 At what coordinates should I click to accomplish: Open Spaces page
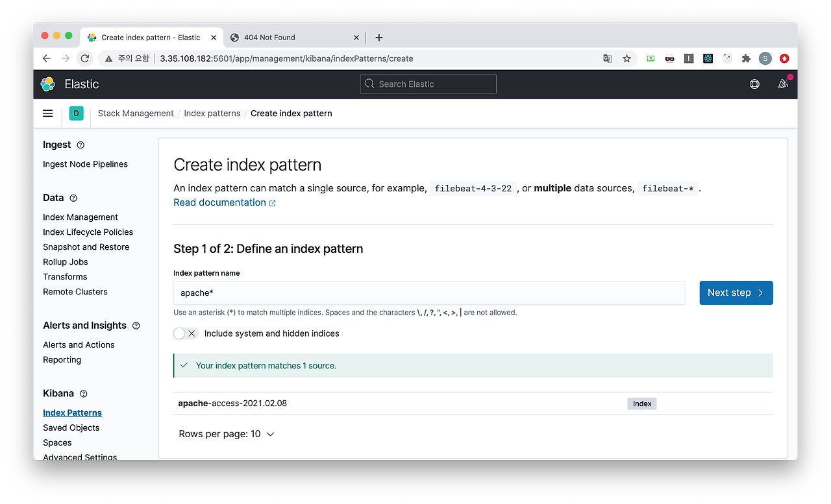(x=57, y=443)
